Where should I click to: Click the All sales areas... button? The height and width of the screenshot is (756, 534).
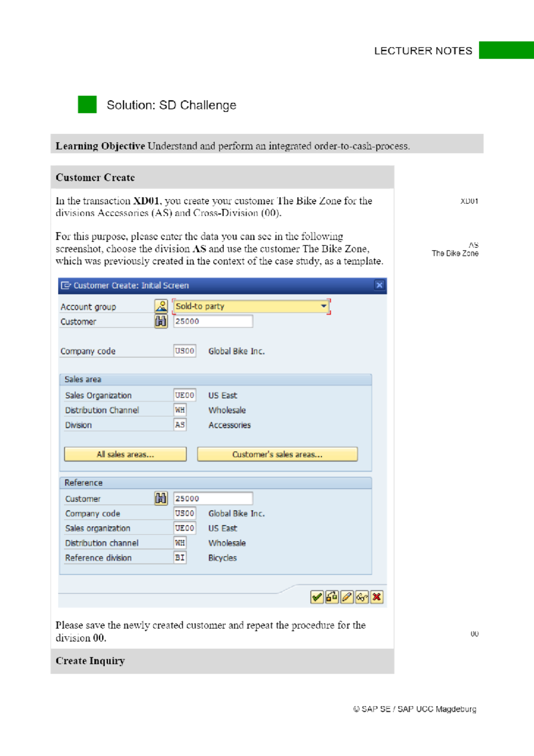pyautogui.click(x=125, y=454)
